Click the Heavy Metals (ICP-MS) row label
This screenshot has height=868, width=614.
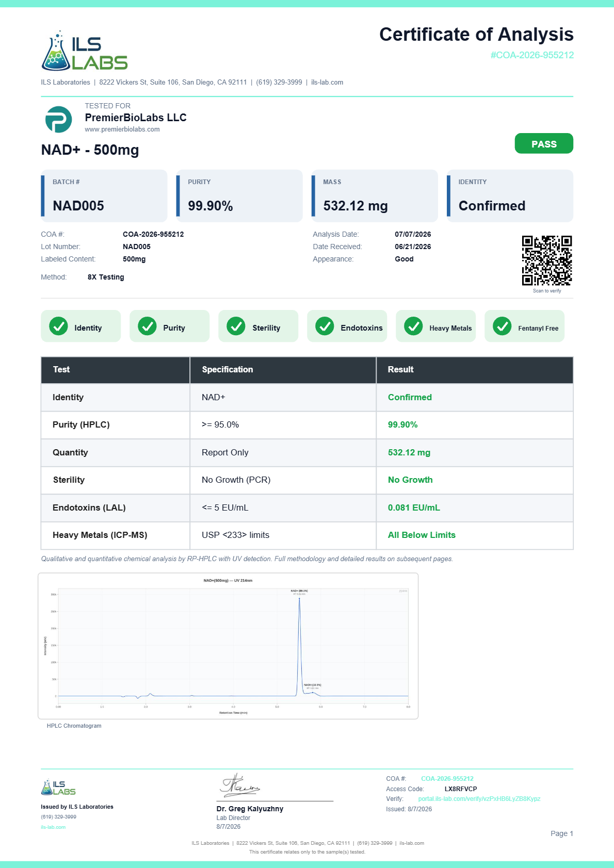point(100,535)
